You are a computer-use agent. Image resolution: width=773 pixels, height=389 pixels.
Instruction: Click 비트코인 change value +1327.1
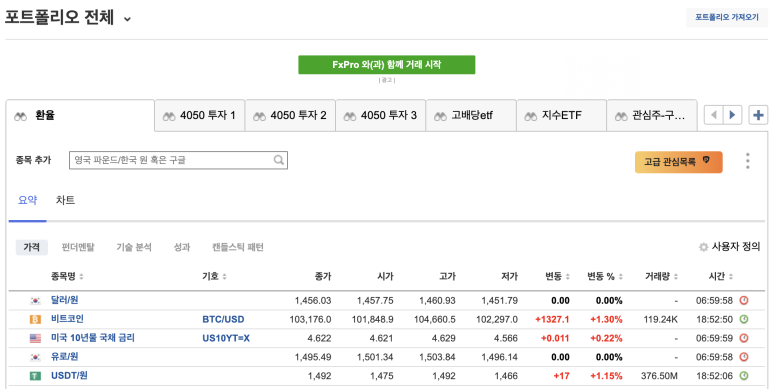(x=552, y=319)
